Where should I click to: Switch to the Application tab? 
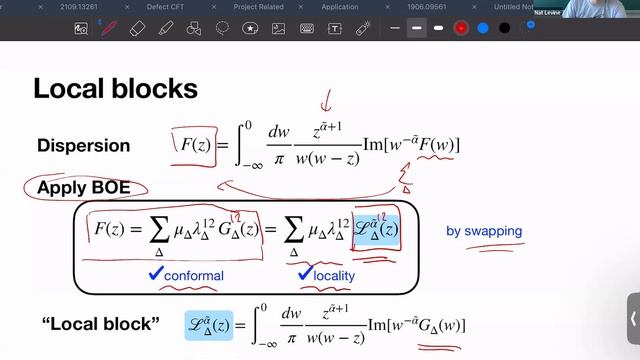coord(340,7)
